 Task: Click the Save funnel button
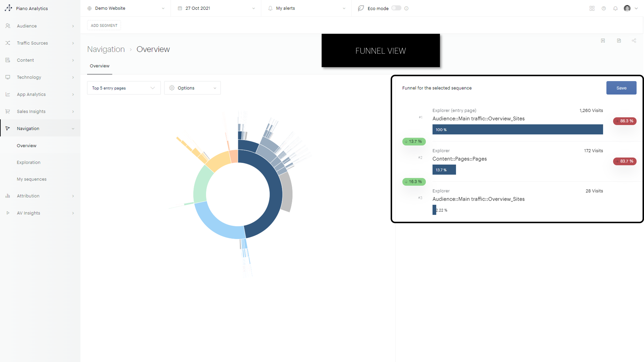point(621,88)
